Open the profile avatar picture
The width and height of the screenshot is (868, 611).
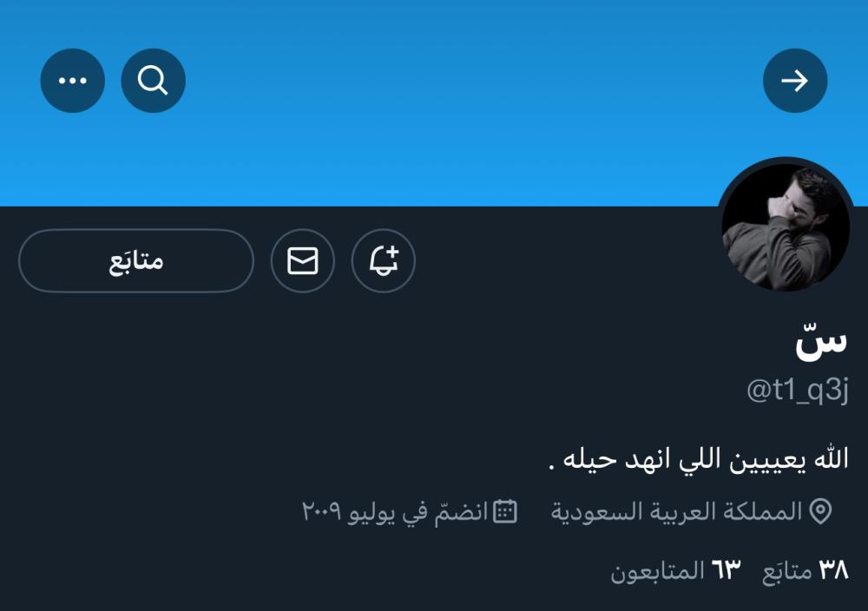(x=786, y=227)
